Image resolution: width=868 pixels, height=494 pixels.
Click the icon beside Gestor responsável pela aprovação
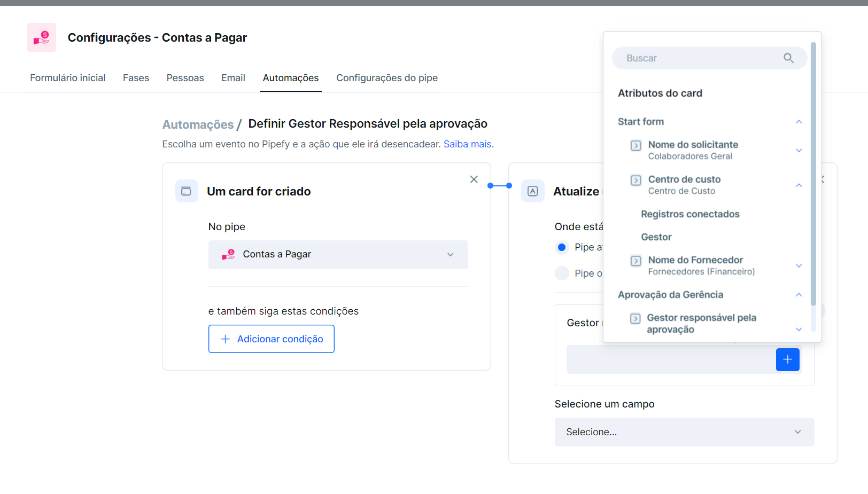pyautogui.click(x=635, y=318)
